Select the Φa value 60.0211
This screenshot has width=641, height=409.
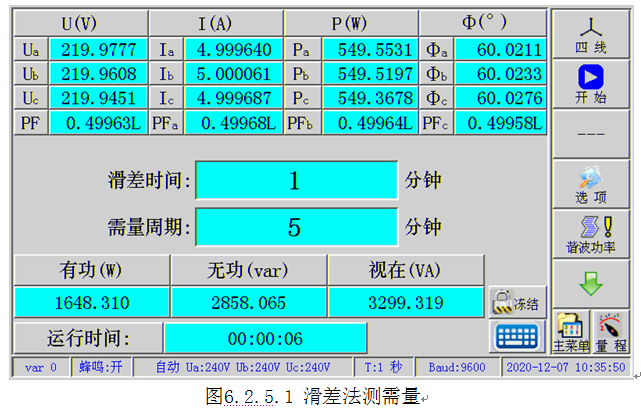(x=500, y=49)
